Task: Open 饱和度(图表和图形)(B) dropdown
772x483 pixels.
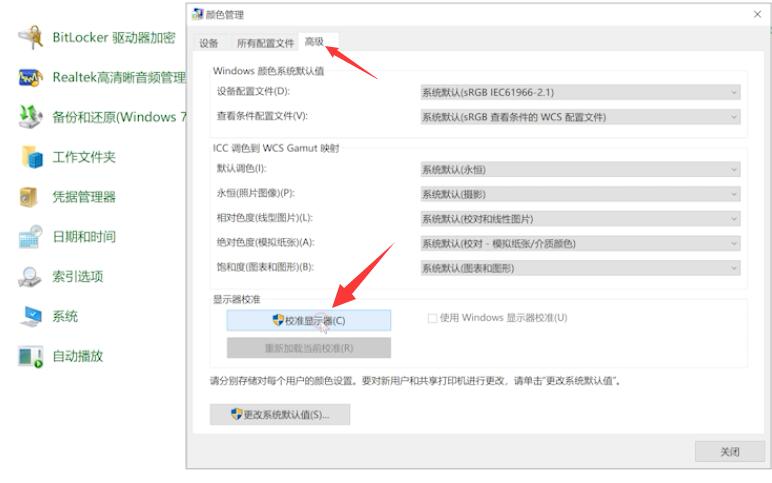Action: coord(580,268)
